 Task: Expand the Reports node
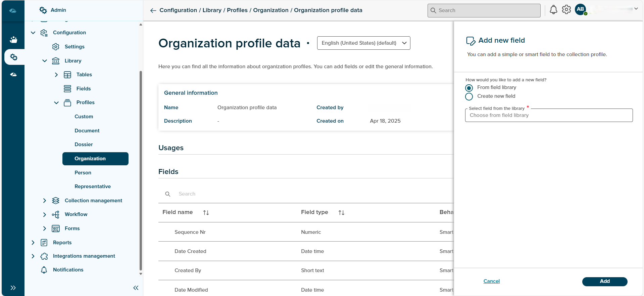(33, 243)
